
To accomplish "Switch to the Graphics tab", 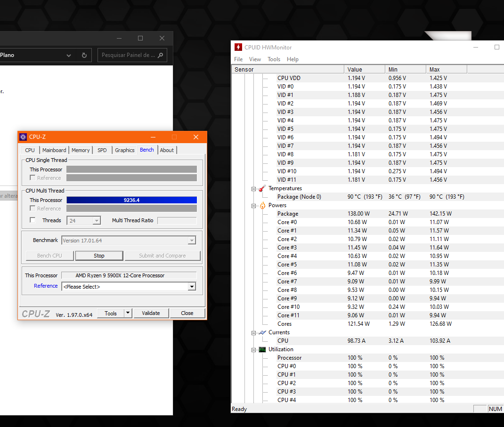I will point(125,150).
